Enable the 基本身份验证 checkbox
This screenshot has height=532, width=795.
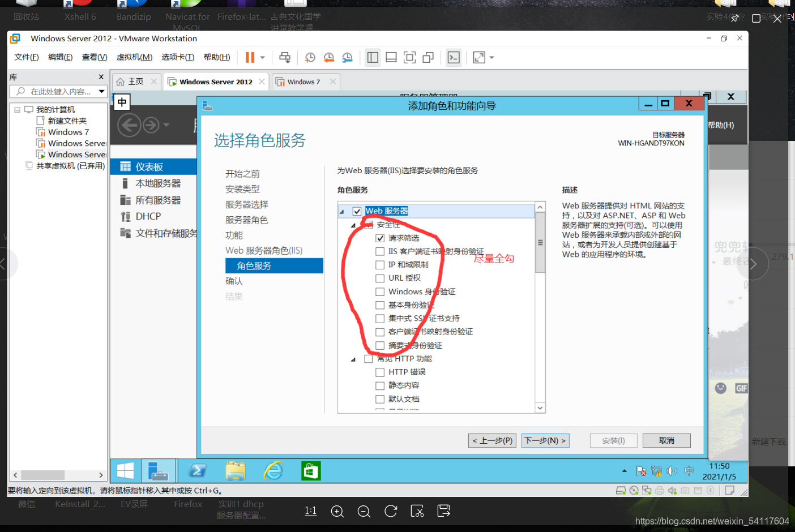[x=380, y=305]
